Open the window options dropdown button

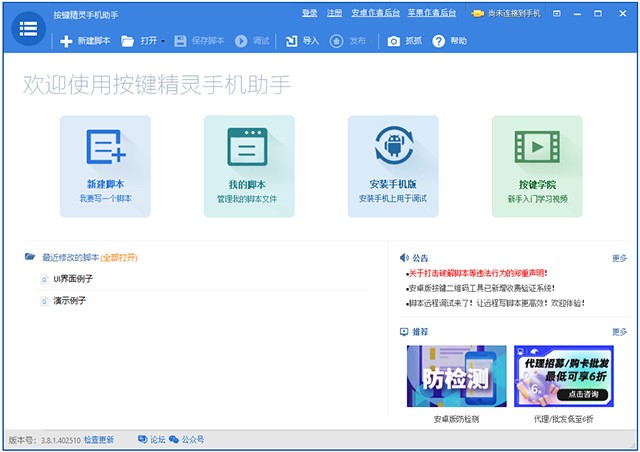(x=557, y=13)
